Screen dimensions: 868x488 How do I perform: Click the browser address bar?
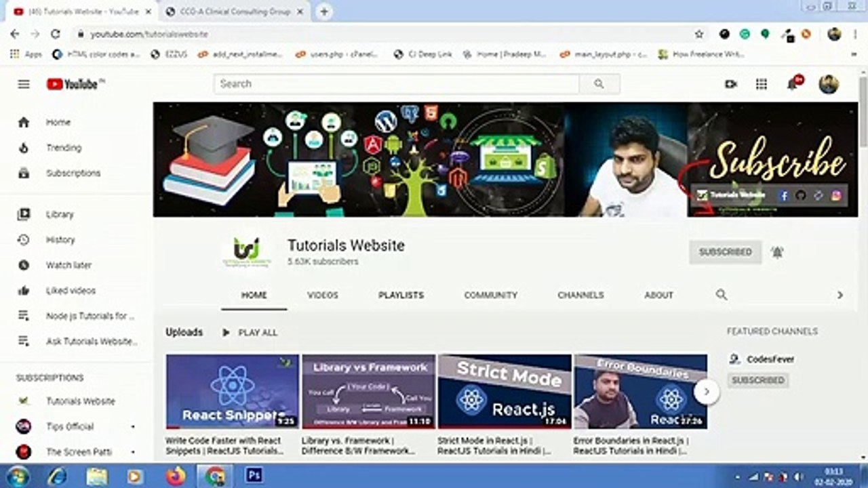[387, 34]
